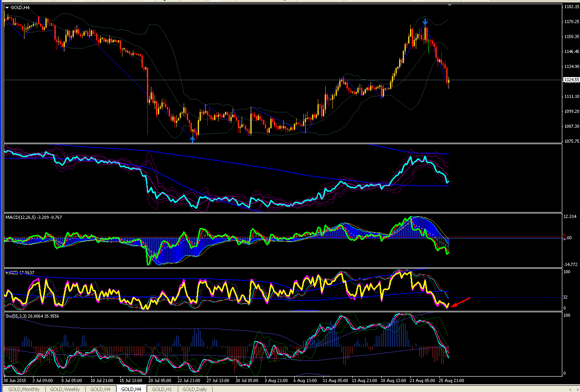Screen dimensions: 580x392
Task: Click the 1134.90 price scale value
Action: tap(571, 67)
